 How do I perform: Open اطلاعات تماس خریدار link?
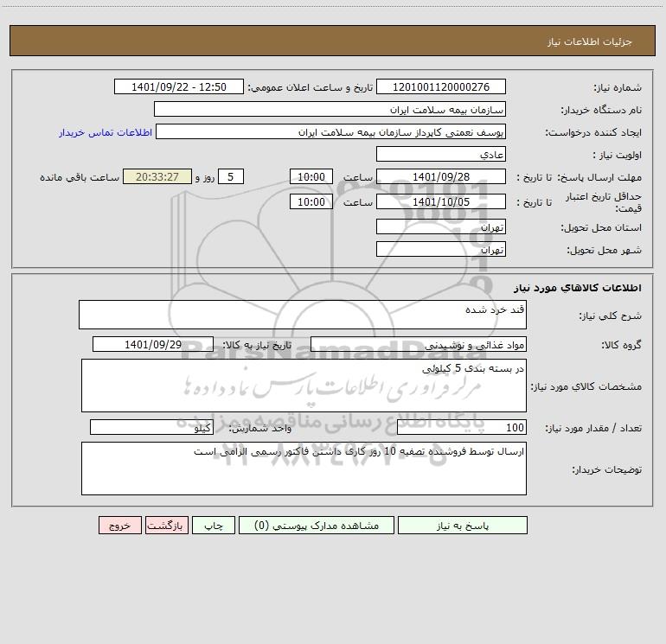(x=106, y=132)
